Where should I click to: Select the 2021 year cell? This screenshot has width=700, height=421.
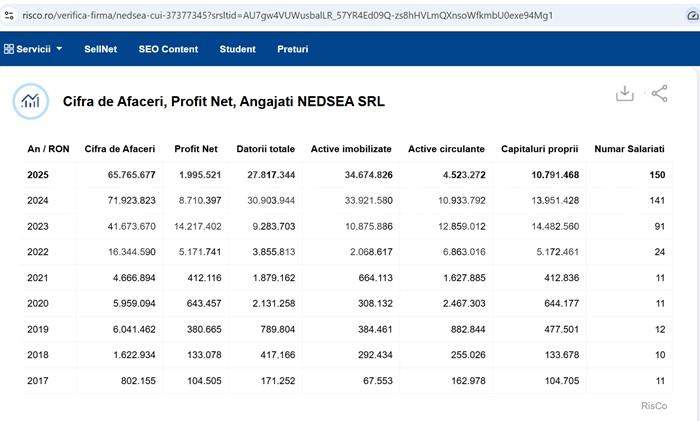click(x=38, y=278)
